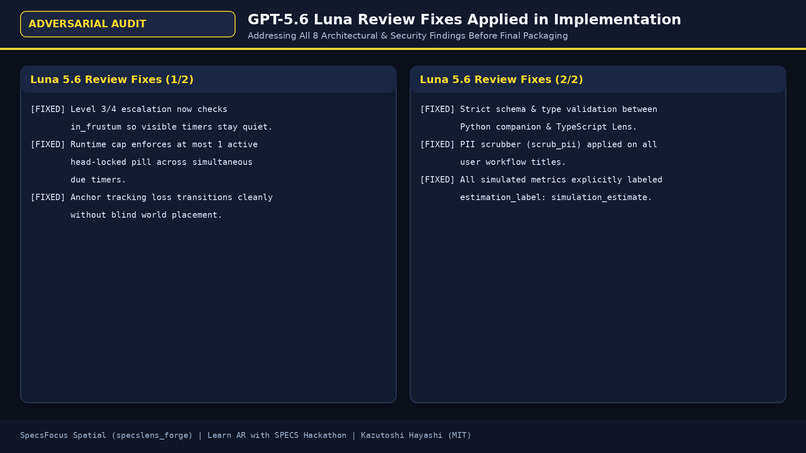806x453 pixels.
Task: Click the line 'in_frustum so visible timers stay quiet.'
Action: 171,126
